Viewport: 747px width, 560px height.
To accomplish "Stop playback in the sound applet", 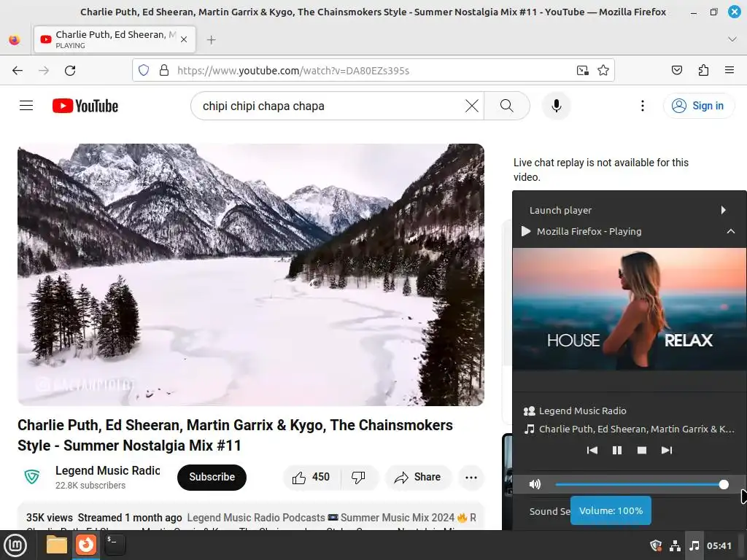I will tap(642, 450).
